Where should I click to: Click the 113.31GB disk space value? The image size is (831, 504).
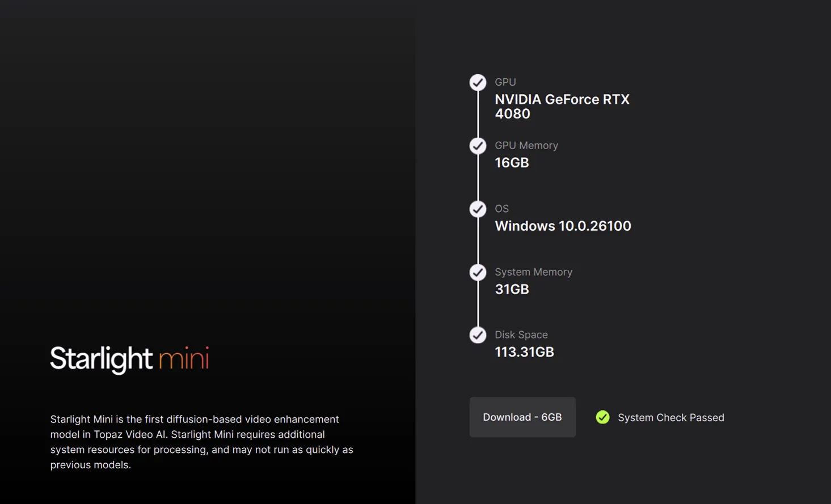click(x=524, y=352)
